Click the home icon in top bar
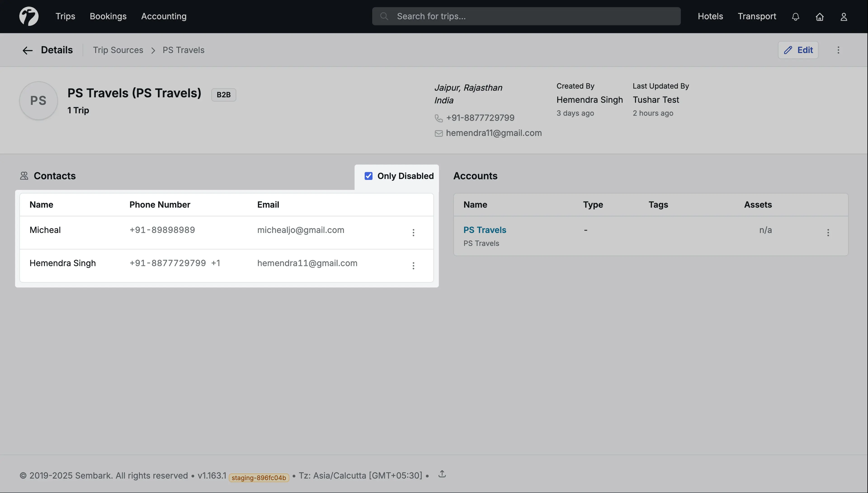Viewport: 868px width, 493px height. coord(820,17)
